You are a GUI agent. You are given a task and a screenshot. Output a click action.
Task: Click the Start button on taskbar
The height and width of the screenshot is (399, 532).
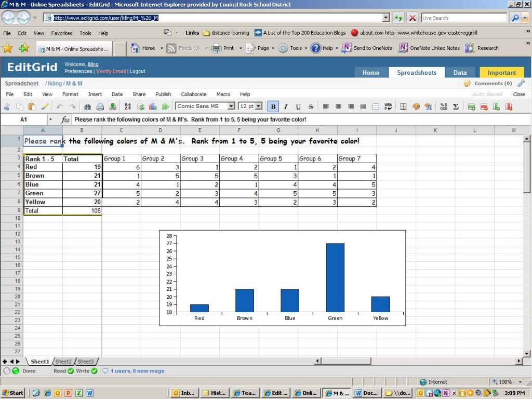13,393
